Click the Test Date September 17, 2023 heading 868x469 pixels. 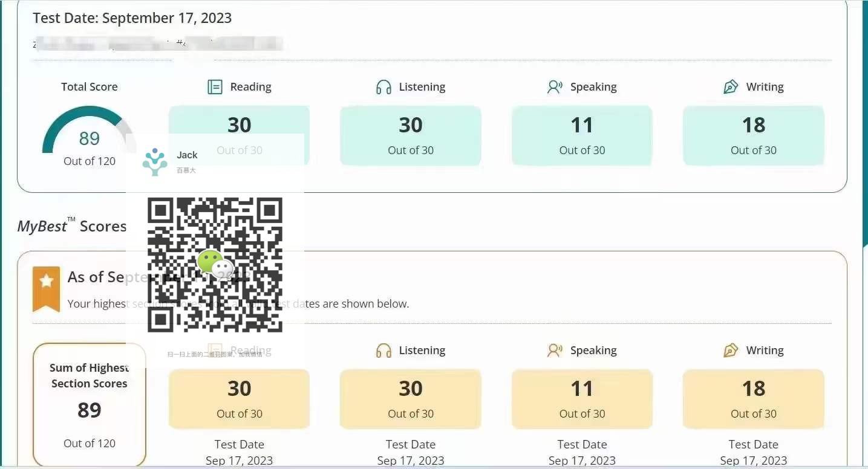[132, 18]
